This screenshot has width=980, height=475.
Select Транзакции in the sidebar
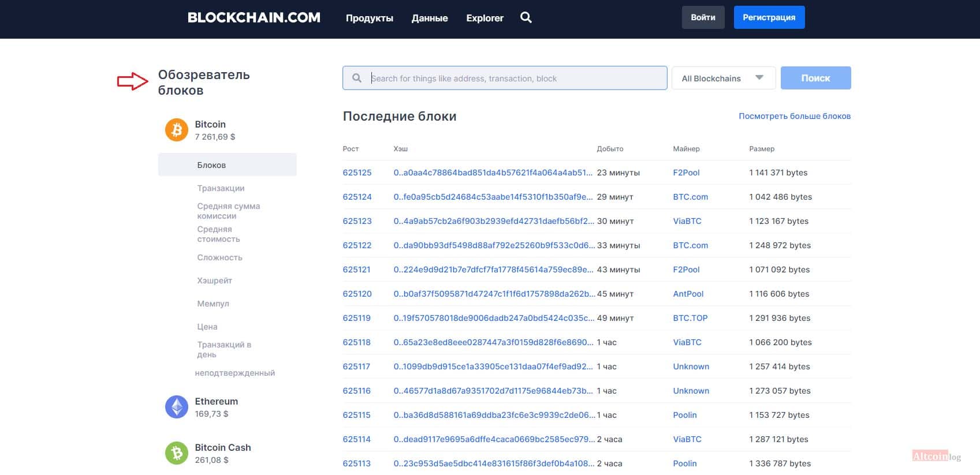tap(221, 188)
